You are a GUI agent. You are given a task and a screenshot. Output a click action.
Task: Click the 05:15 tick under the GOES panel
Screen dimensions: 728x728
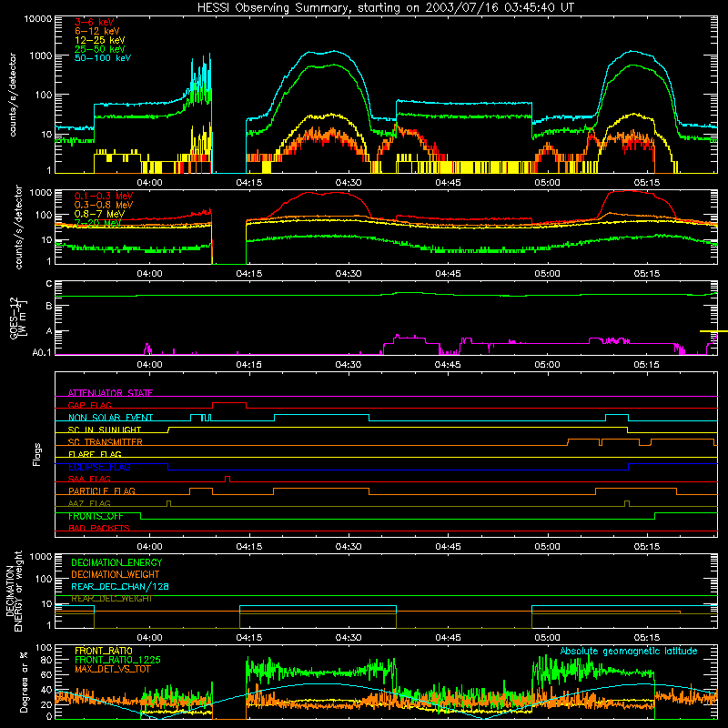[x=646, y=365]
